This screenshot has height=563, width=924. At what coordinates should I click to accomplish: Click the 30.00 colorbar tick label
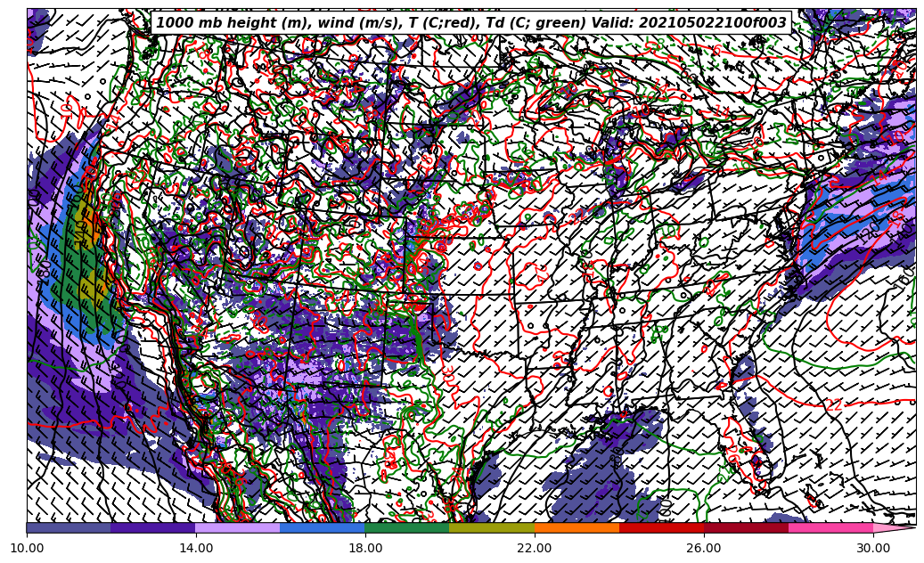(x=873, y=549)
